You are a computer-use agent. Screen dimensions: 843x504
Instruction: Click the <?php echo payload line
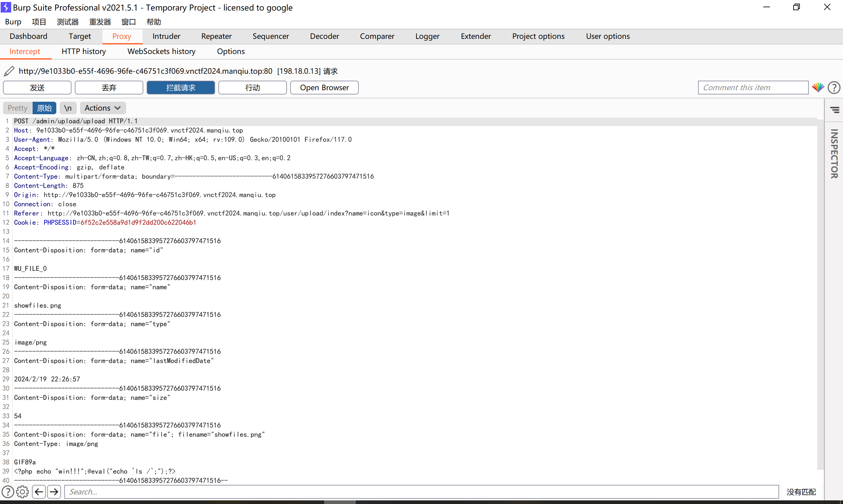[95, 471]
